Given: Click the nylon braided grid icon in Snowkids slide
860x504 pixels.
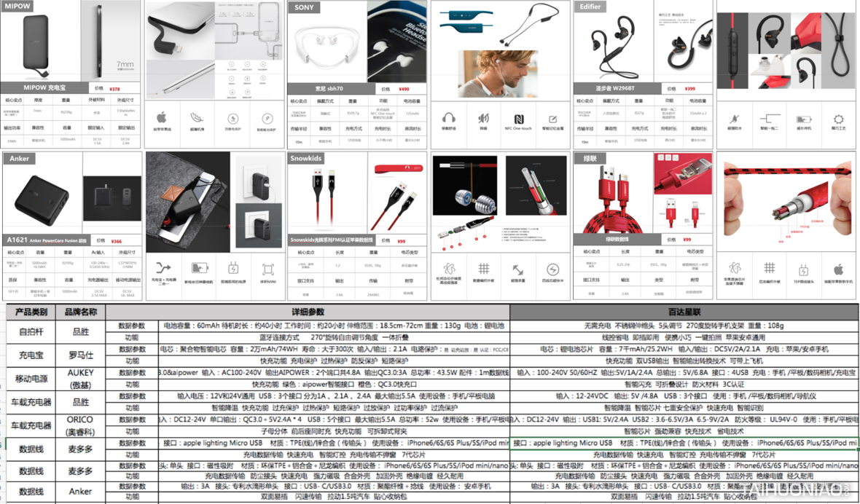Looking at the screenshot, I should [483, 269].
